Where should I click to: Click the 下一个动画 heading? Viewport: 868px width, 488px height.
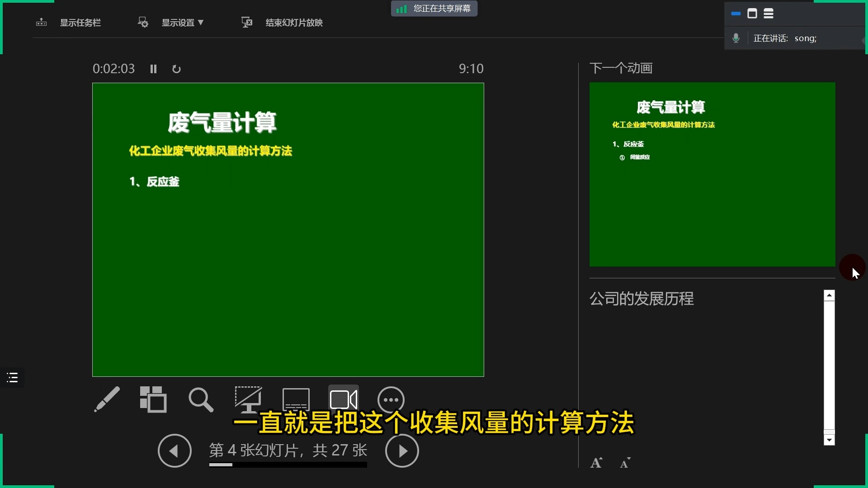pos(621,68)
